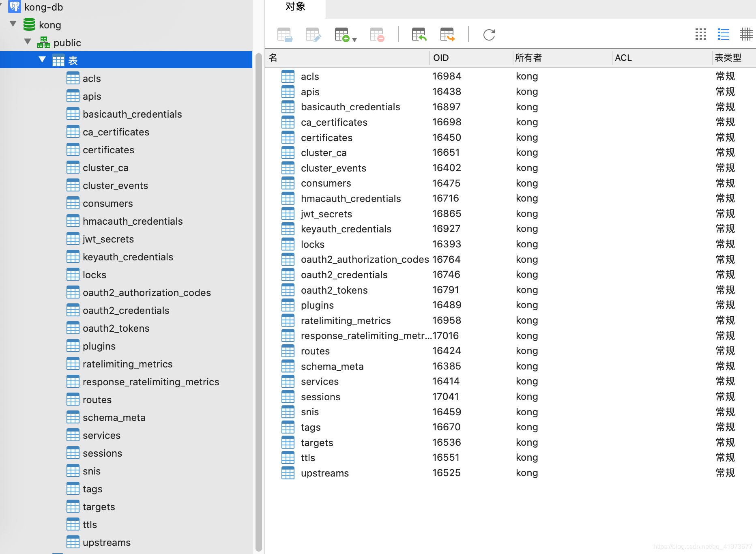Select oauth2_credentials in the sidebar tree
756x554 pixels.
click(x=126, y=311)
